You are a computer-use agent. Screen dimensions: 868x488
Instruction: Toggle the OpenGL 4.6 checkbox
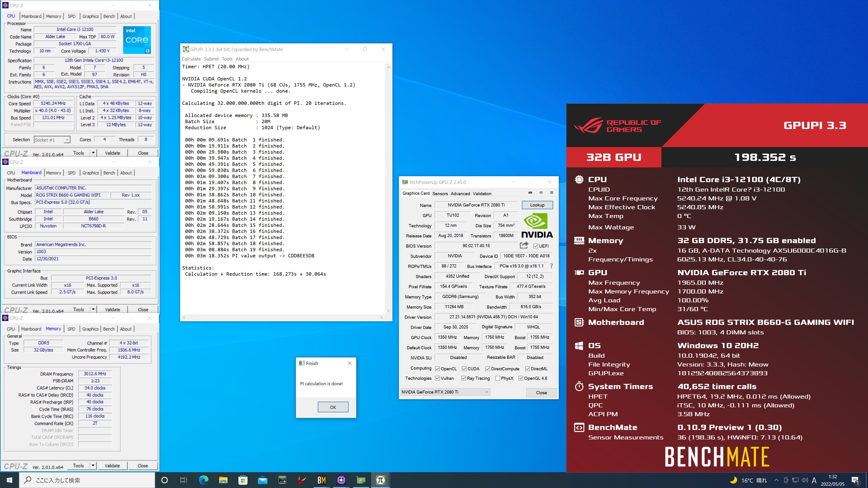pyautogui.click(x=521, y=378)
